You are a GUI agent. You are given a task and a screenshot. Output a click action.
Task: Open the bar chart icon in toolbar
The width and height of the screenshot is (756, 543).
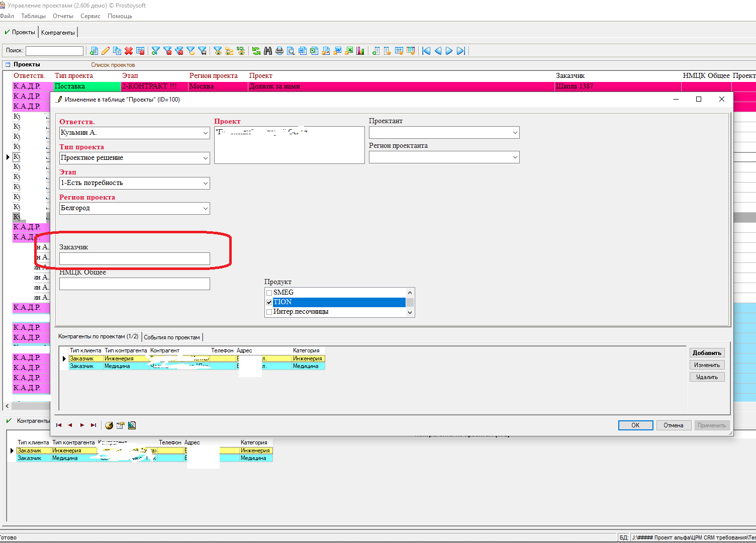(360, 51)
